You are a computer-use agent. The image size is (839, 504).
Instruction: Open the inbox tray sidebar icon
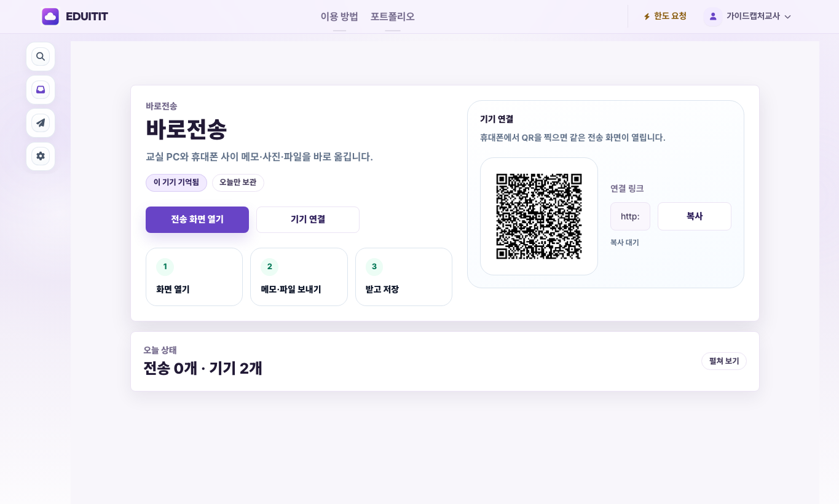(x=41, y=90)
